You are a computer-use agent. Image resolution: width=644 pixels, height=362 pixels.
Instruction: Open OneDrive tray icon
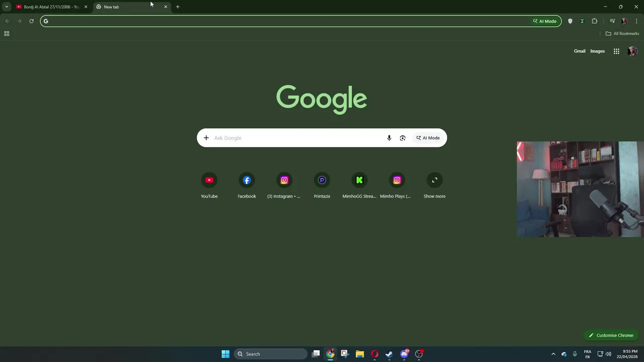coord(564,354)
